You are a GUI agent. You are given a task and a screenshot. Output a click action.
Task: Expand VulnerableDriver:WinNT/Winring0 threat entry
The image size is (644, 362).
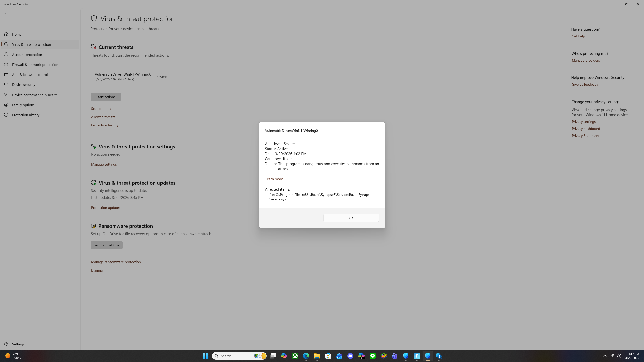123,76
